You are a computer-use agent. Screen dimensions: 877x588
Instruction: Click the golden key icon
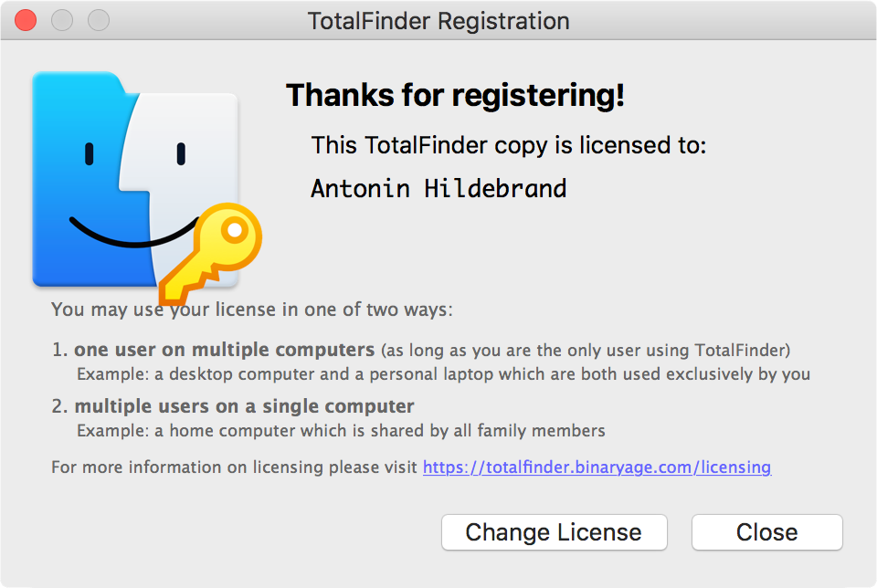(217, 251)
